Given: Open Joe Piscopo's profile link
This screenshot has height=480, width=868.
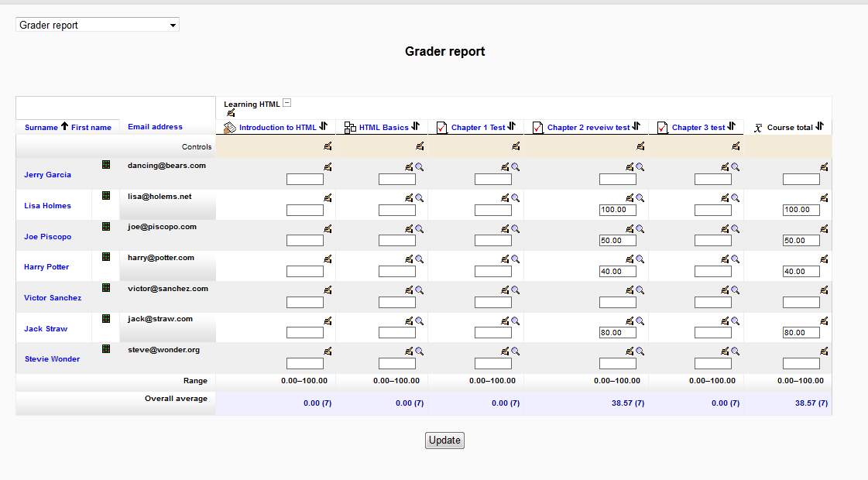Looking at the screenshot, I should point(47,236).
